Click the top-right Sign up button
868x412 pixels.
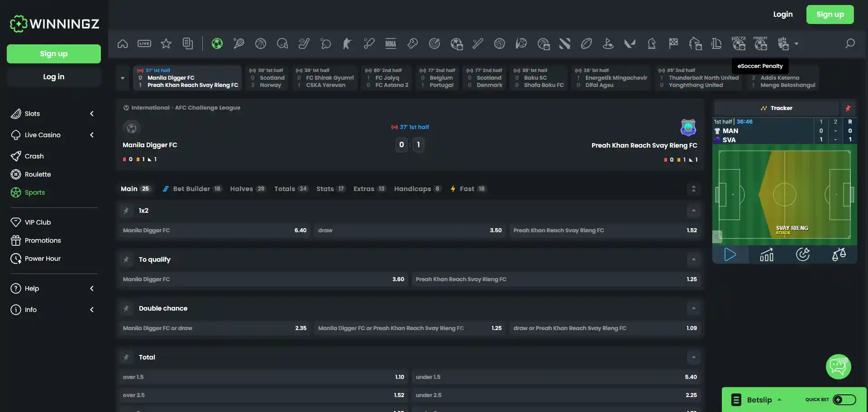pos(830,14)
